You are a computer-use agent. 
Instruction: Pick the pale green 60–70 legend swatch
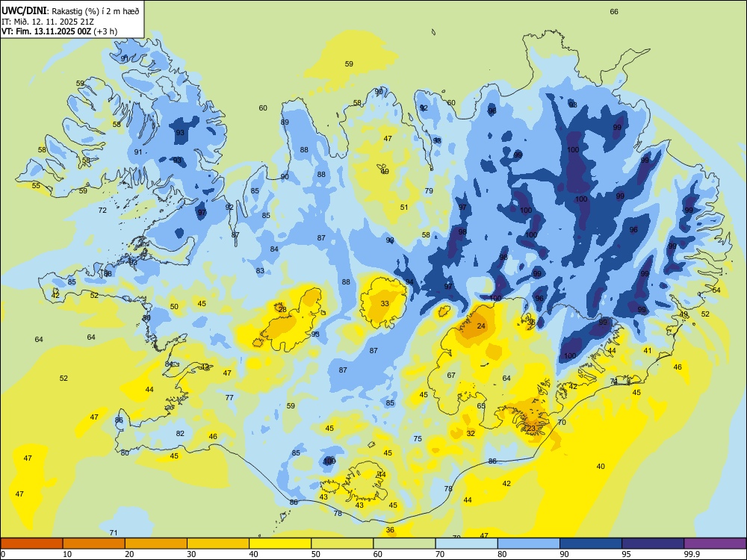coord(404,544)
